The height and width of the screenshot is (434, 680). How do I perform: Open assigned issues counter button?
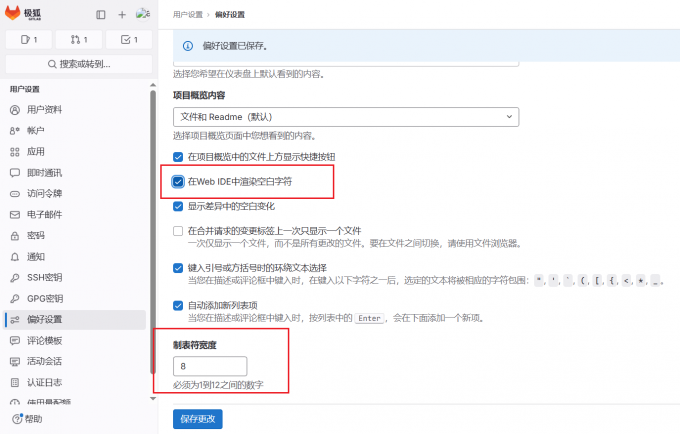29,39
